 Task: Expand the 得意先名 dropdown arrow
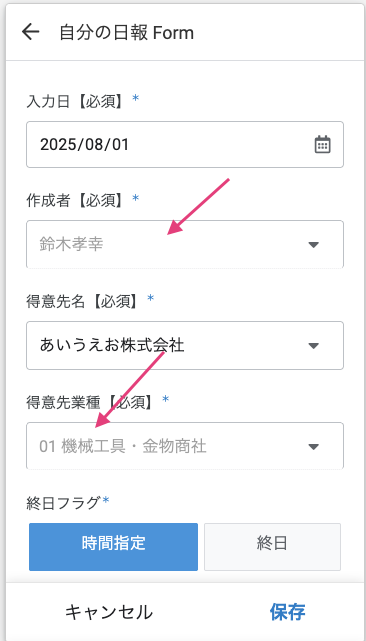(x=313, y=345)
